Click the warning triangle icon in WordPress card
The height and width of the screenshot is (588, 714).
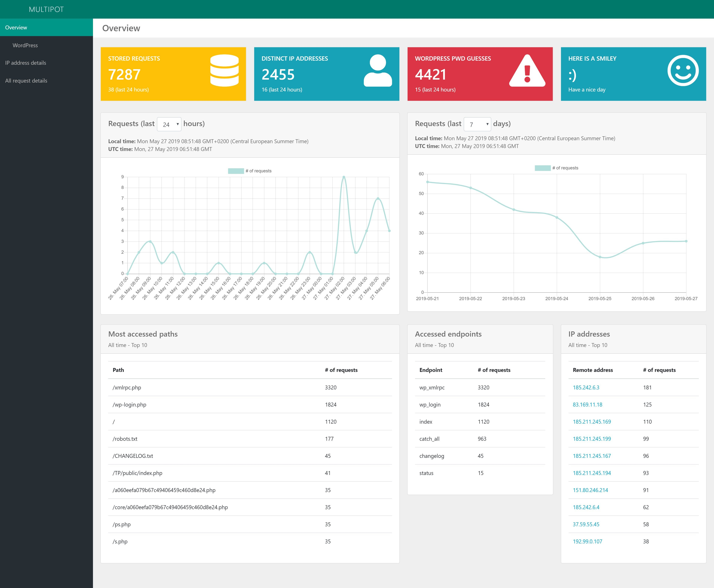[x=527, y=70]
